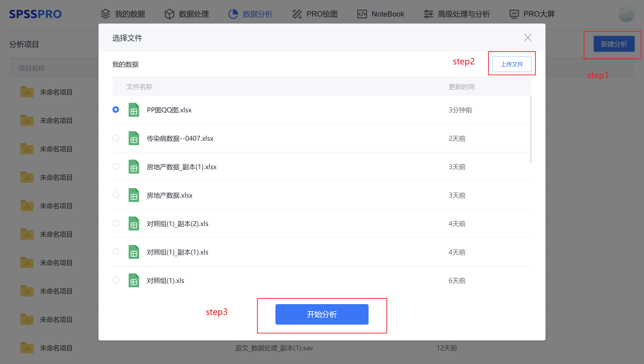This screenshot has width=644, height=364.
Task: Open the NoteBook menu text
Action: [x=388, y=14]
